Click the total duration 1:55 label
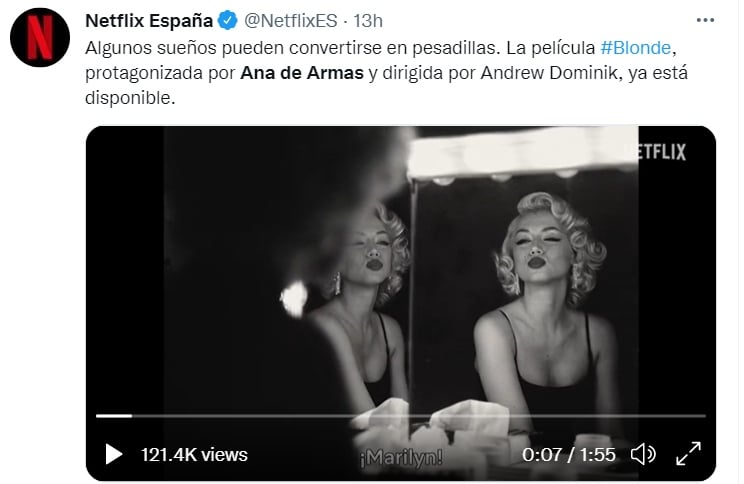Image resolution: width=744 pixels, height=484 pixels. click(598, 454)
